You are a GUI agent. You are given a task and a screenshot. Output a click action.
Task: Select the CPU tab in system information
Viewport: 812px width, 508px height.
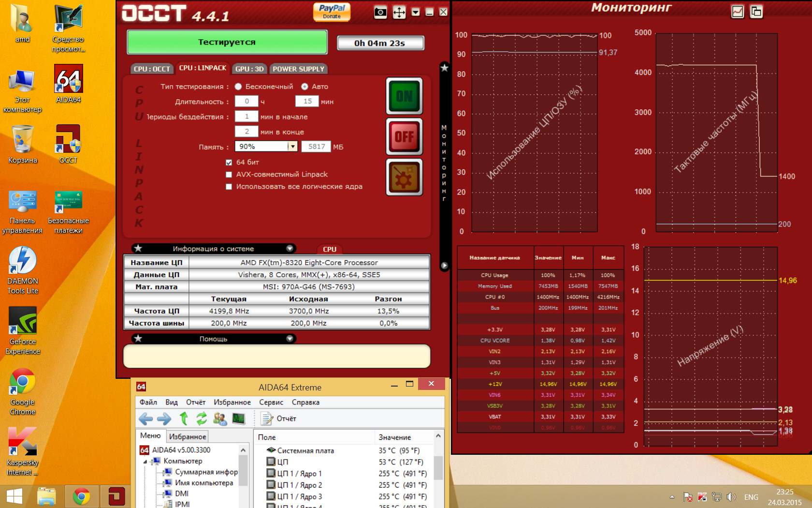coord(330,249)
